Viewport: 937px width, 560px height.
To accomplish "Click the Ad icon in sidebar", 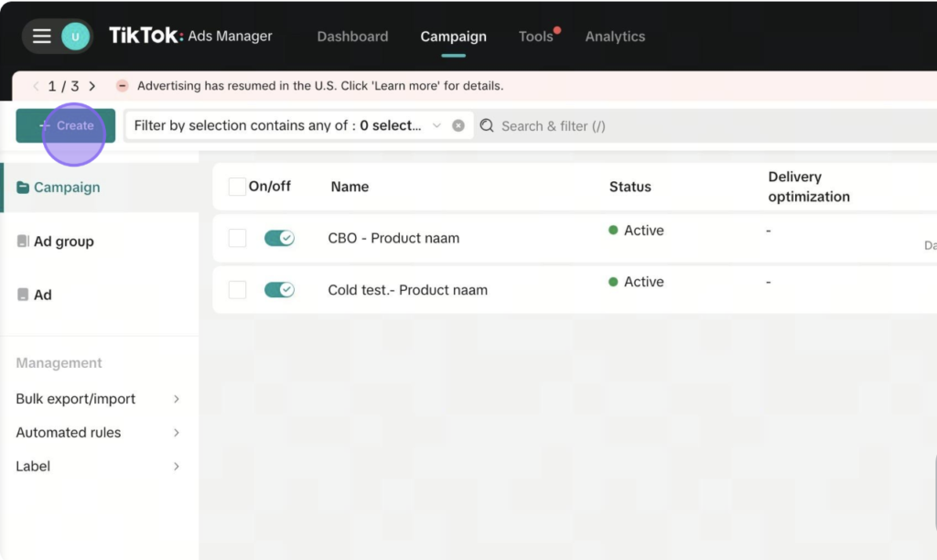I will tap(23, 295).
